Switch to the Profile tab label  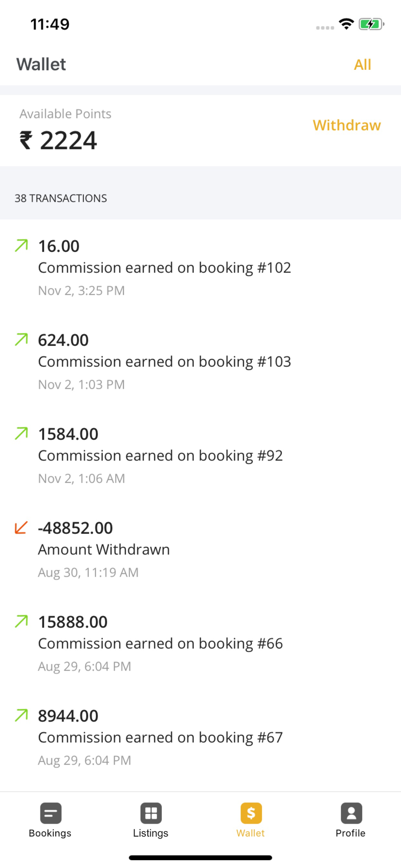point(351,833)
